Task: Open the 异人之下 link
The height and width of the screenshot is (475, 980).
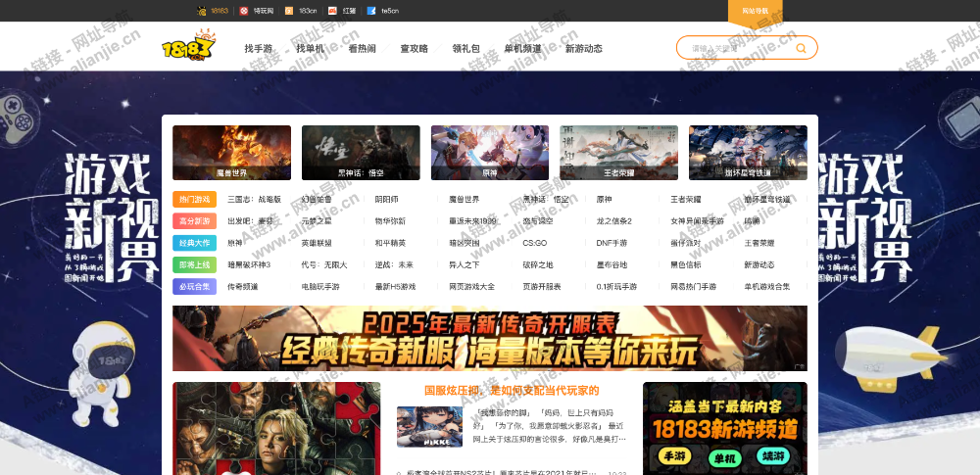Action: click(x=464, y=265)
